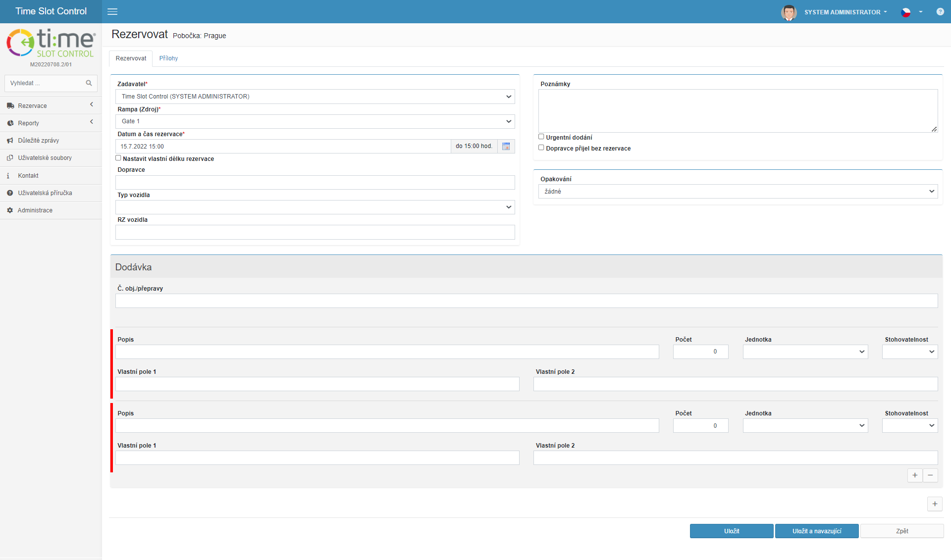Open Jednotka dropdown in first item row
This screenshot has width=951, height=560.
pyautogui.click(x=805, y=352)
